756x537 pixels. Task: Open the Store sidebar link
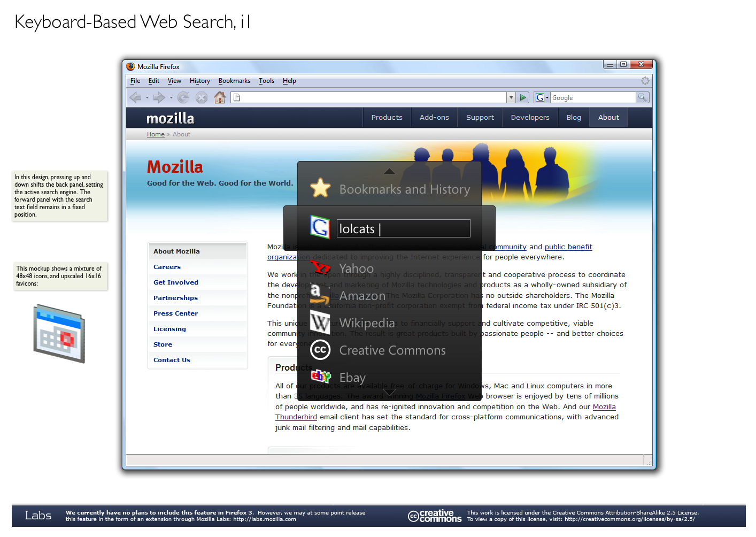(x=163, y=344)
